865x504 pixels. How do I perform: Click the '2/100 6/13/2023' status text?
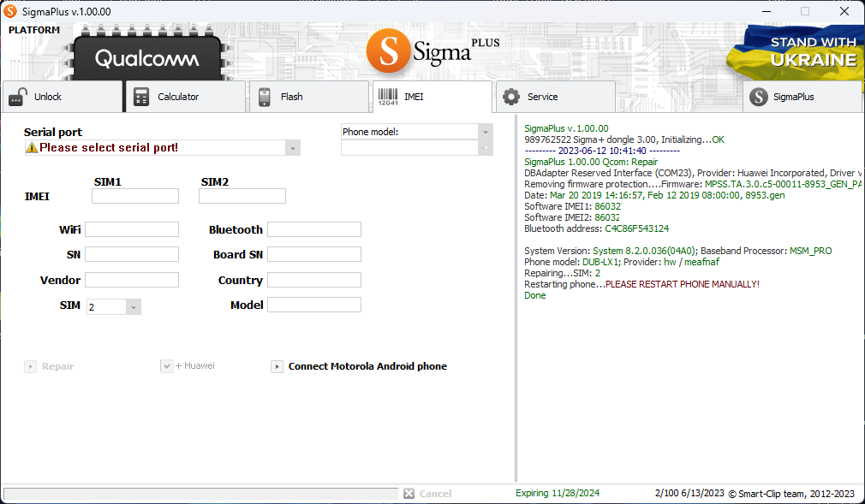(x=689, y=493)
